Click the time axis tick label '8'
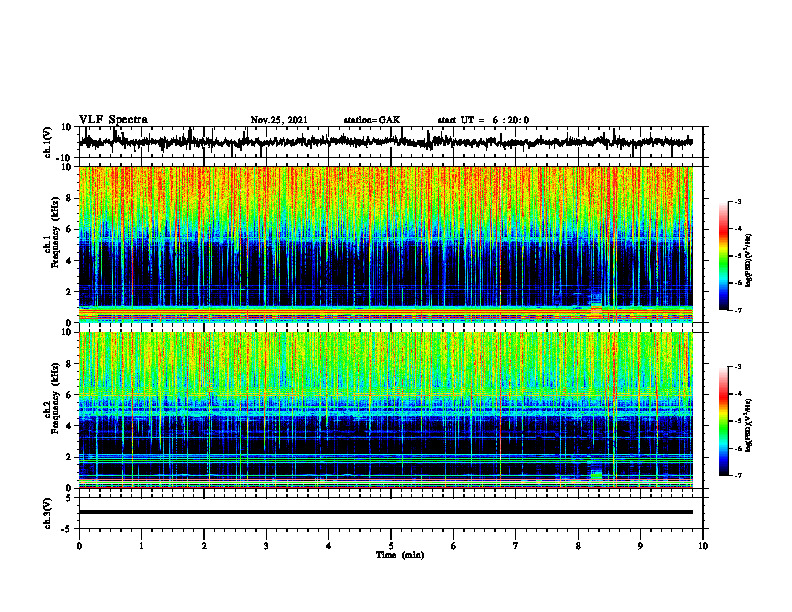792x612 pixels. click(x=578, y=546)
